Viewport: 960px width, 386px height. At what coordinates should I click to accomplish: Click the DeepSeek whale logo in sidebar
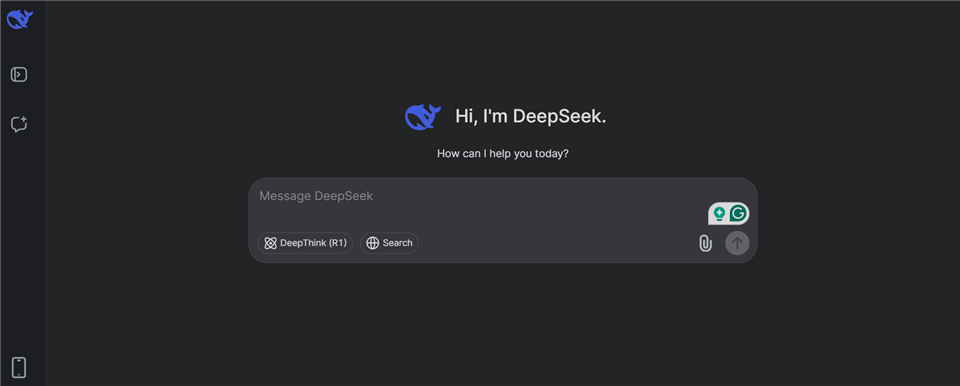[20, 19]
